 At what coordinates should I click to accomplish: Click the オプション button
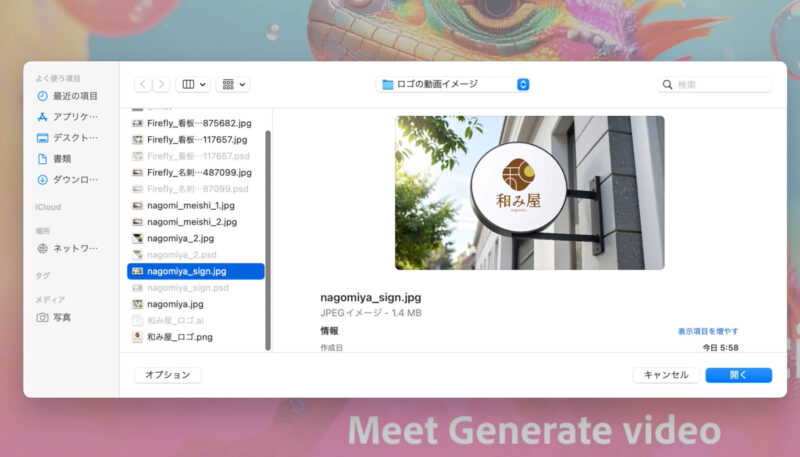coord(168,375)
